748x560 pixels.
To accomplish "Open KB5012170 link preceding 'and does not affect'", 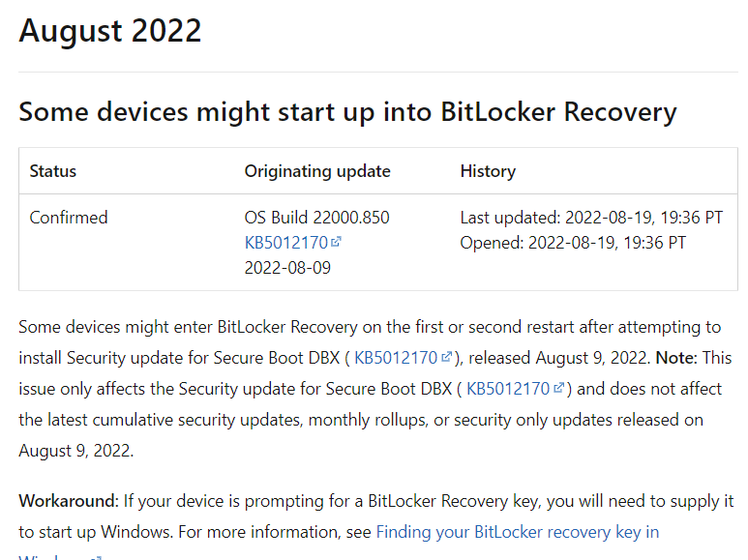I will pyautogui.click(x=508, y=390).
